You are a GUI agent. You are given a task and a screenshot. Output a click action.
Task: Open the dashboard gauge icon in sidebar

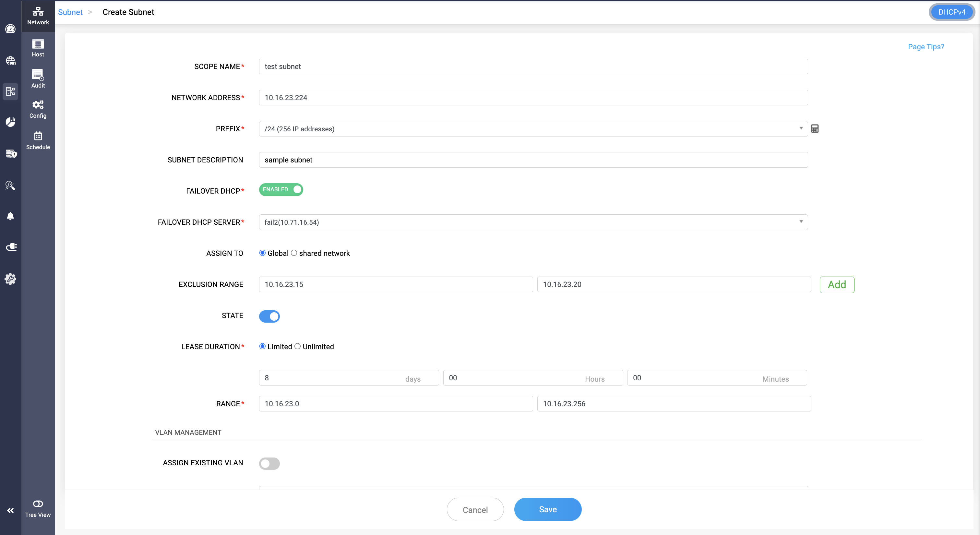(10, 29)
